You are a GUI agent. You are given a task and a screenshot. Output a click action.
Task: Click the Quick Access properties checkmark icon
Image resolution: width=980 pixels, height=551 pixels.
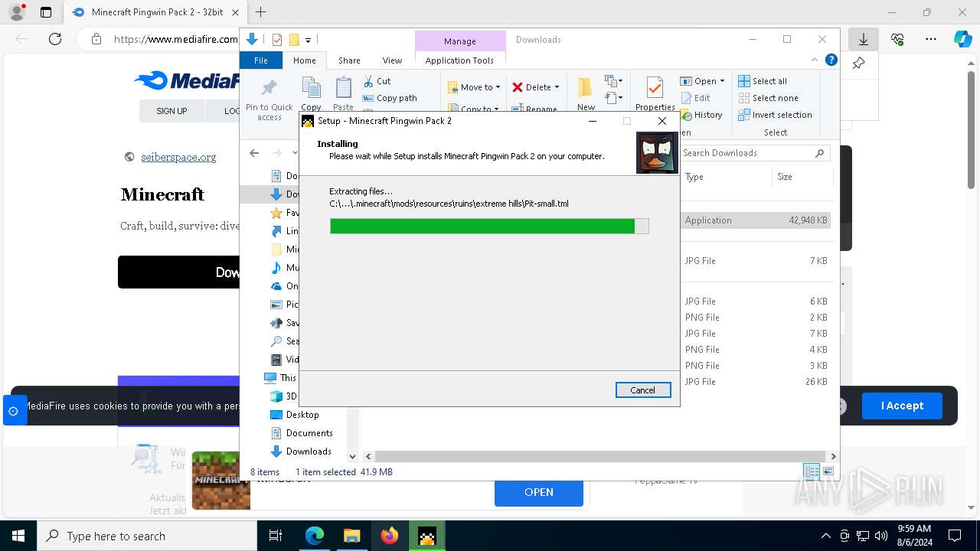277,40
